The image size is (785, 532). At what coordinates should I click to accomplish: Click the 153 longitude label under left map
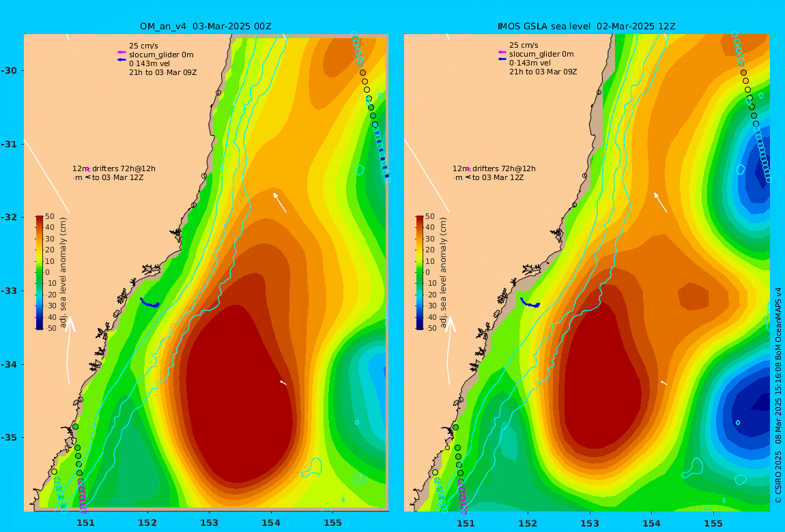coord(210,523)
